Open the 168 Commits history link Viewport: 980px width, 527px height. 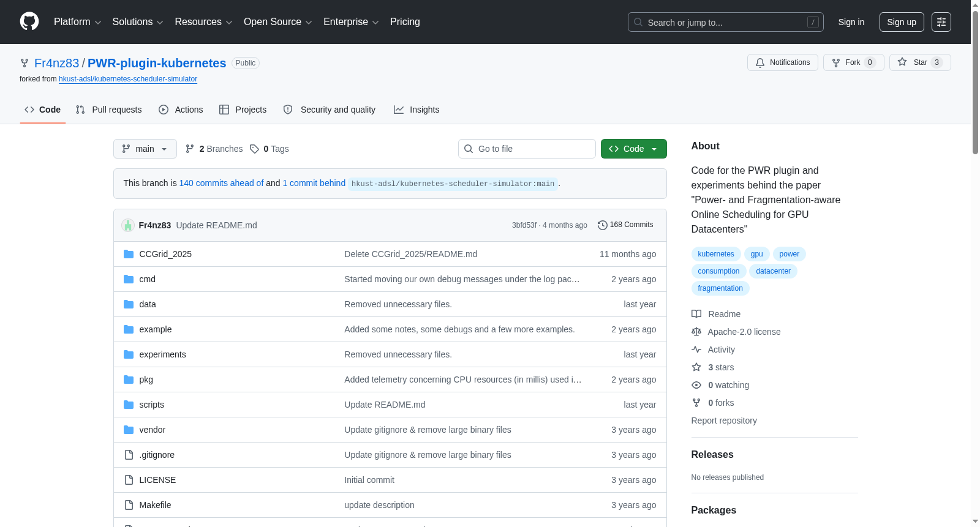[625, 225]
